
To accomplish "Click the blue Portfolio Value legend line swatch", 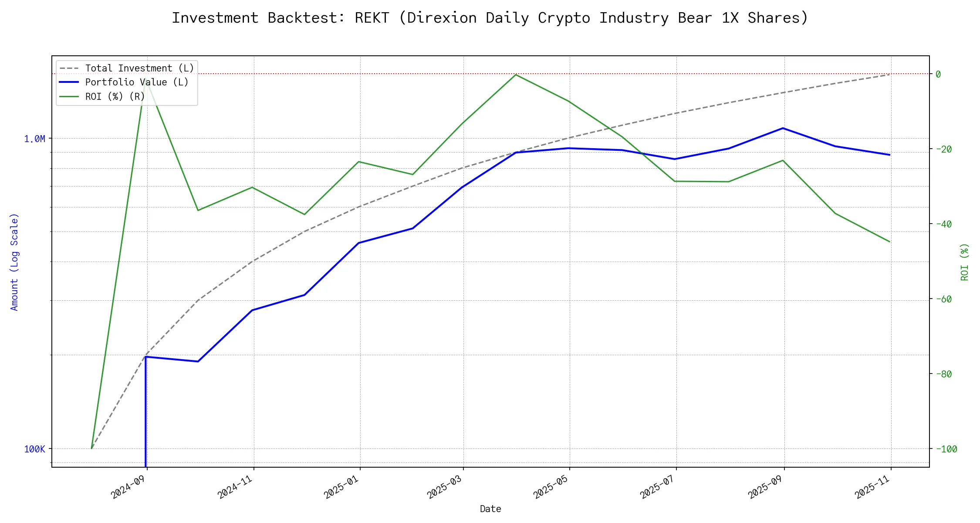I will coord(69,82).
